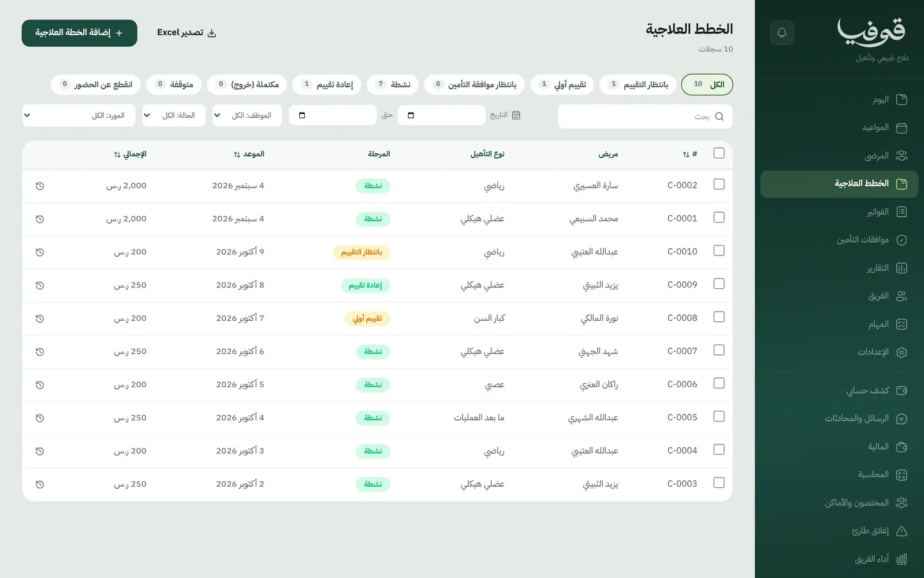Open التقارير reports icon
Screen dimensions: 924x578
click(x=901, y=268)
